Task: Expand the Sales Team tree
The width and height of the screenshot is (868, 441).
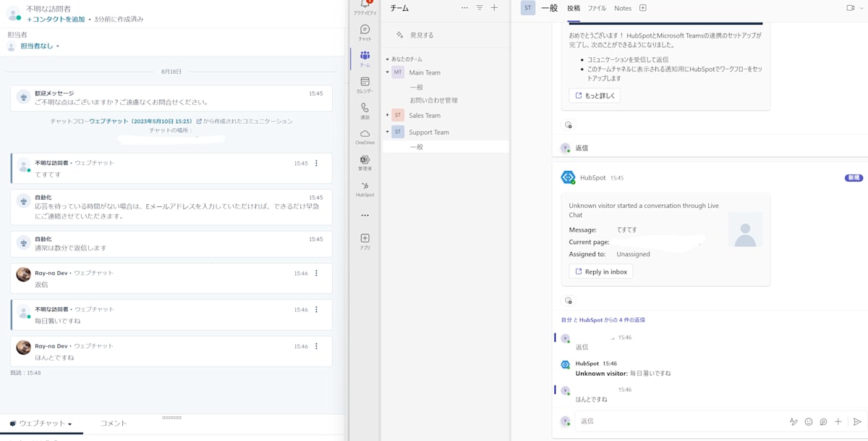Action: (x=387, y=115)
